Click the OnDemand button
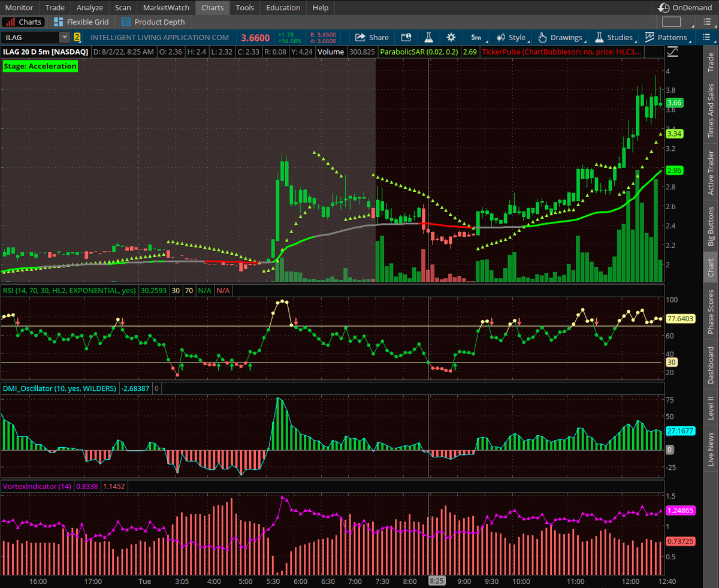Viewport: 719px width, 588px height. click(x=686, y=8)
